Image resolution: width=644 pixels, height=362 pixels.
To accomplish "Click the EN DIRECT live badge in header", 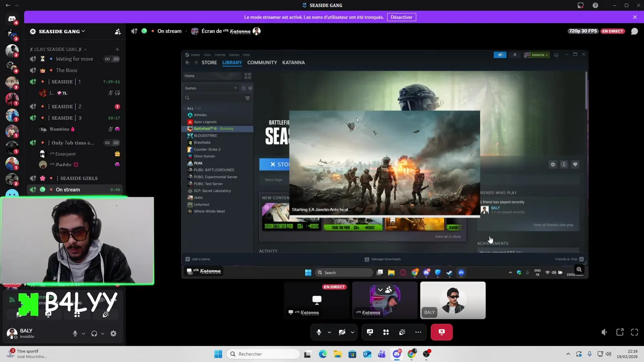I will (x=612, y=31).
